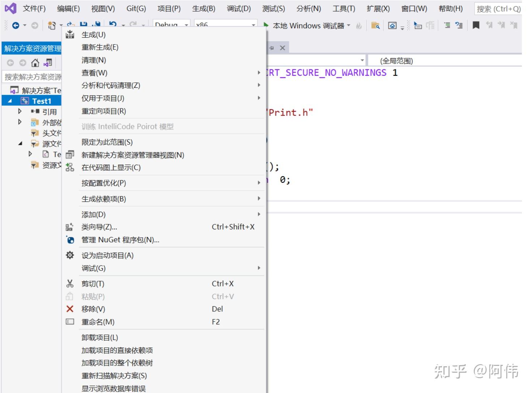Click the 搜索 (Ctrl+Q) search box

coord(498,9)
